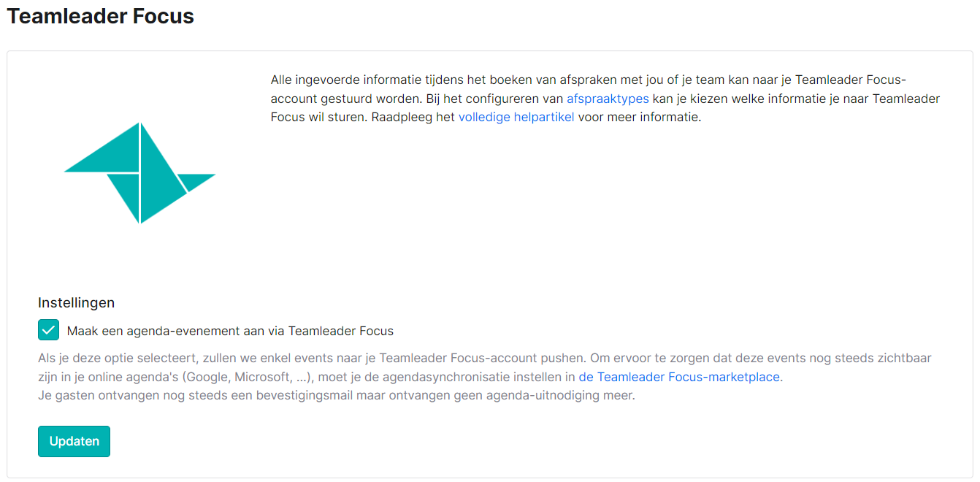
Task: Click empty white area below the logo
Action: [x=140, y=259]
